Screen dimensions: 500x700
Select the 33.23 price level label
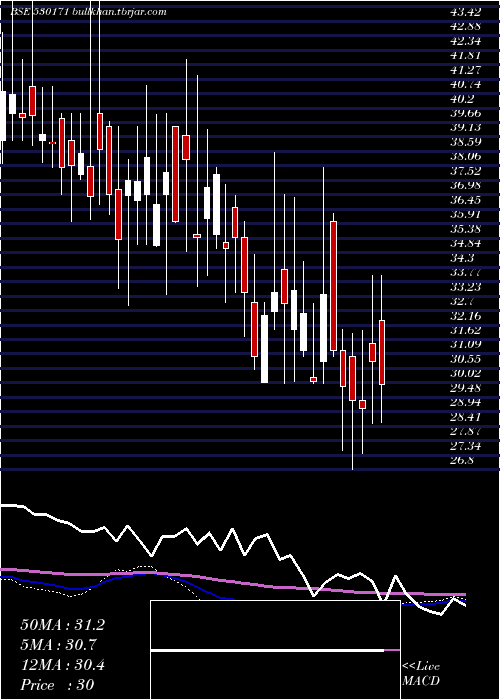[466, 287]
